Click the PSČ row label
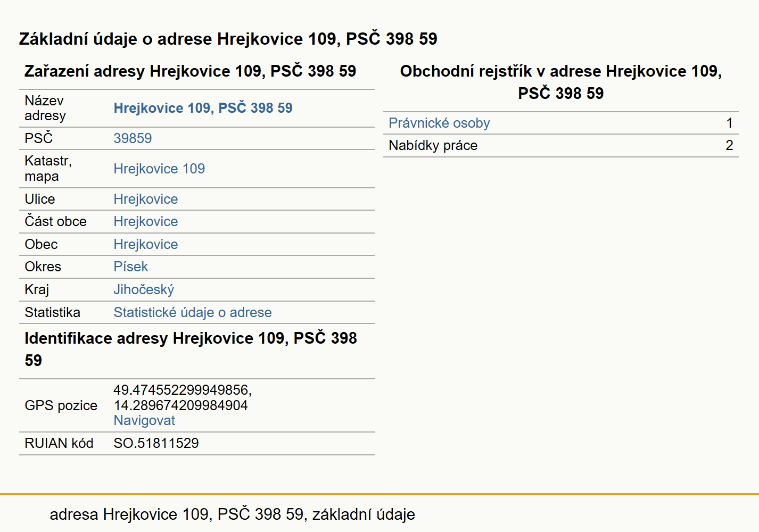 point(39,138)
